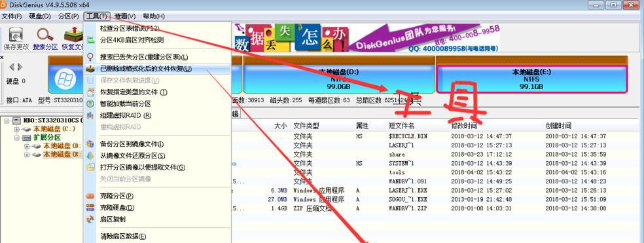The height and width of the screenshot is (243, 644).
Task: Expand 本地磁盘(C:) in the tree
Action: click(x=17, y=129)
